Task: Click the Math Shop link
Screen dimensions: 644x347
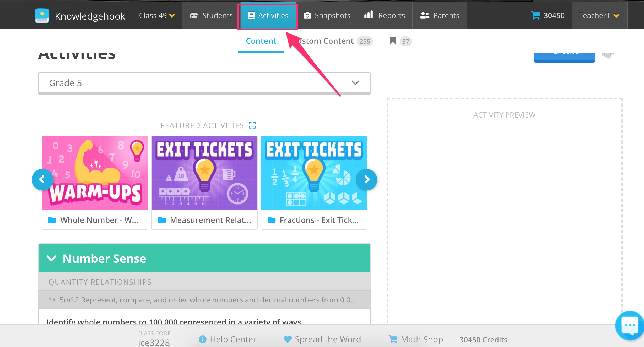Action: click(x=416, y=339)
